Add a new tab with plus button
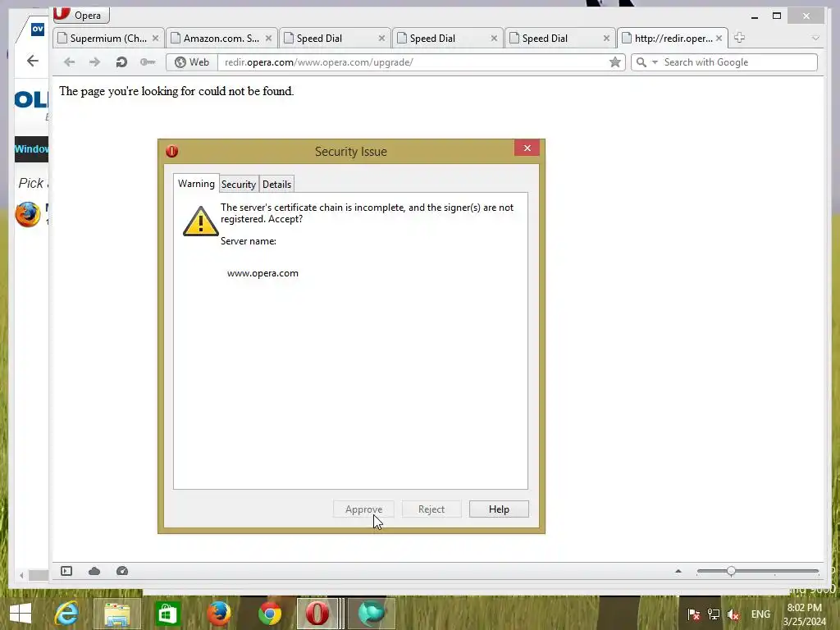Screen dimensions: 840x630 (739, 38)
